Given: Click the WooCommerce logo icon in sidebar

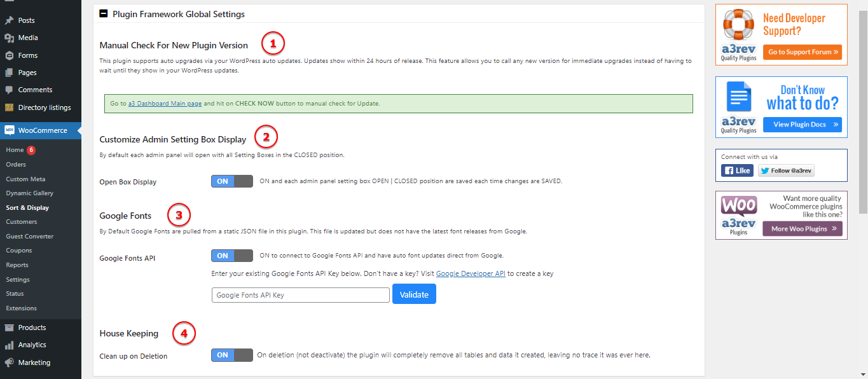Looking at the screenshot, I should 9,130.
